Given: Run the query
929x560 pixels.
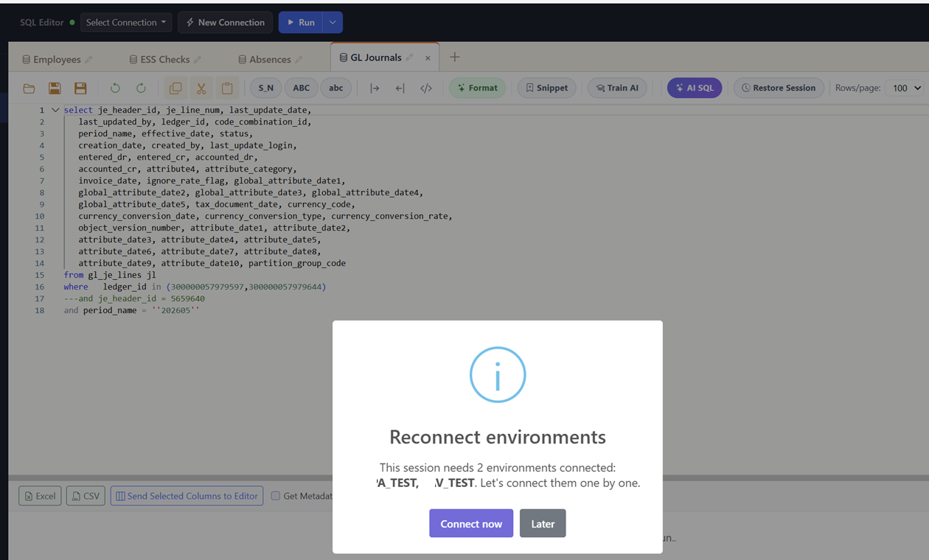Looking at the screenshot, I should click(x=301, y=22).
